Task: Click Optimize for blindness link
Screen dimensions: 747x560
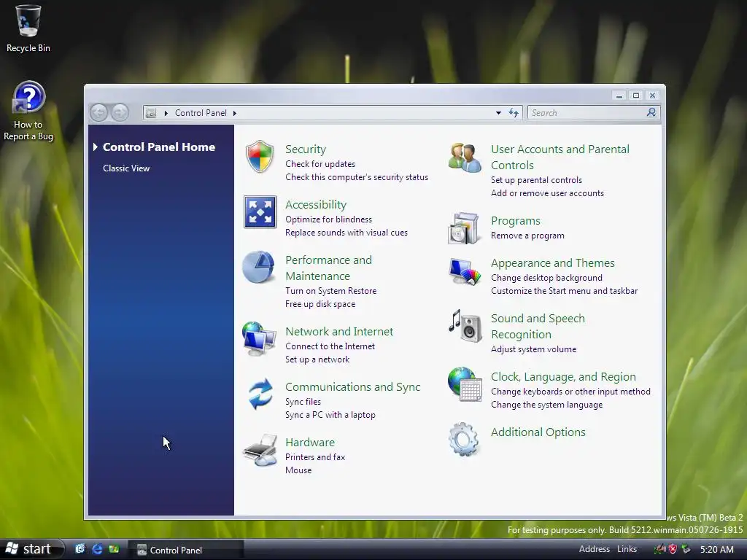Action: 328,219
